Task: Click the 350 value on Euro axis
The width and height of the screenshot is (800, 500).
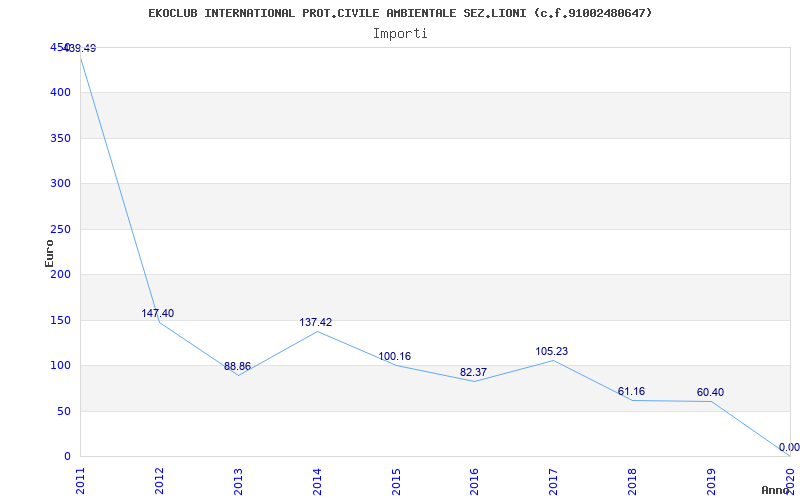Action: (60, 138)
